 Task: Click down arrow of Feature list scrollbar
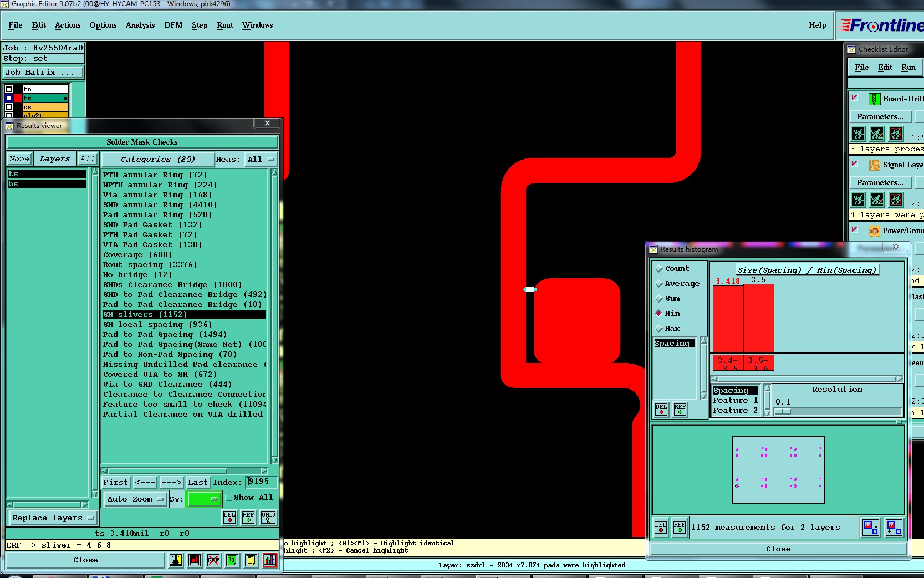click(x=767, y=412)
